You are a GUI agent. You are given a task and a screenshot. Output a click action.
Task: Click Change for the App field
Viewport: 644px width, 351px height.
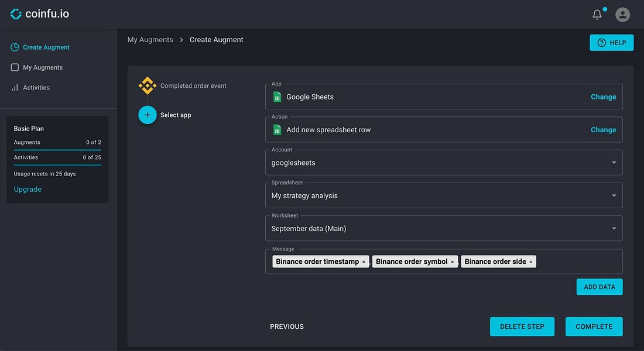coord(604,97)
